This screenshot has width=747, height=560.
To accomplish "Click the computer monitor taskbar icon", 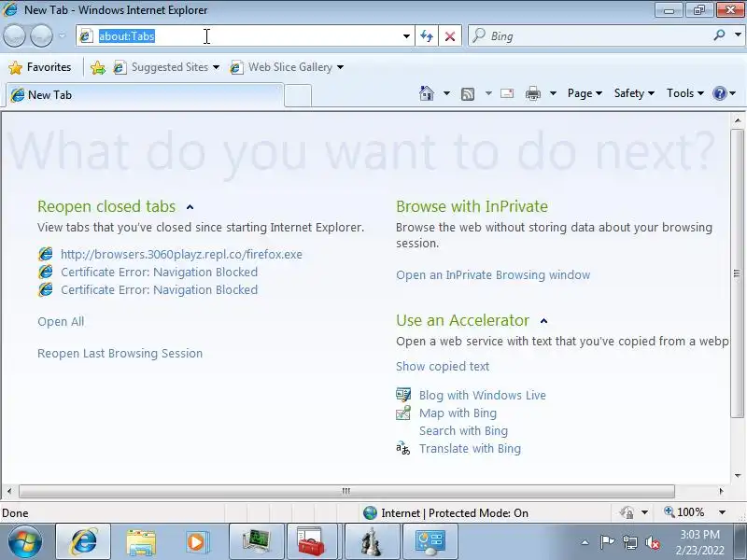I will (x=256, y=542).
